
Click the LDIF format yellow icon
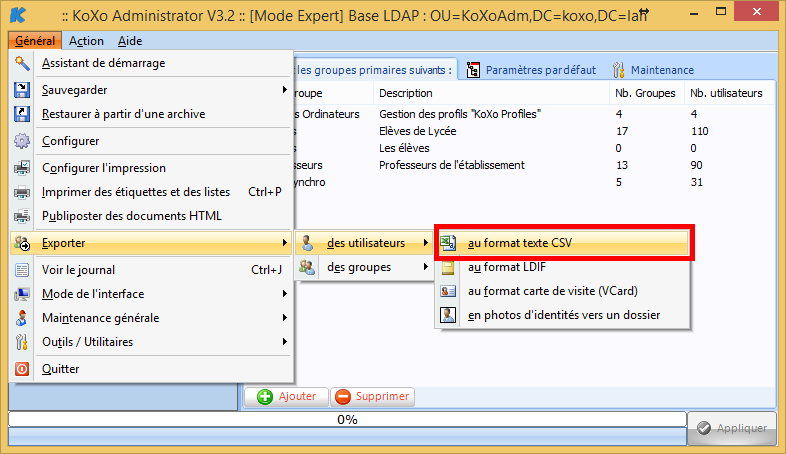[448, 267]
